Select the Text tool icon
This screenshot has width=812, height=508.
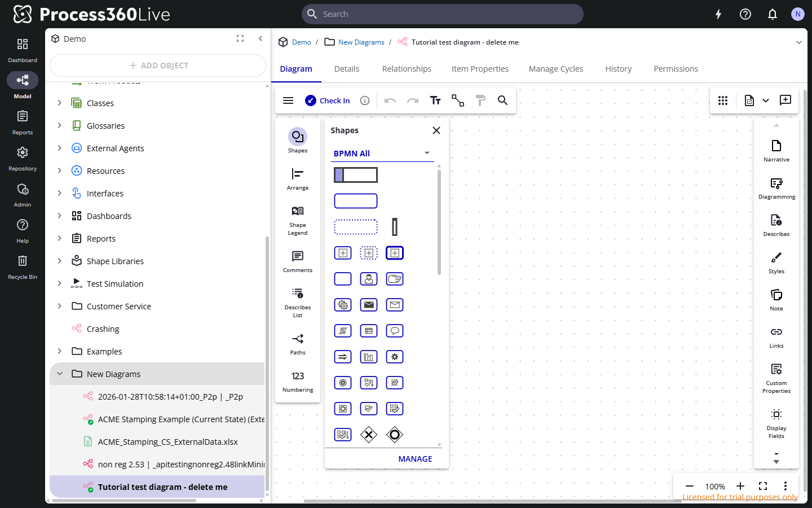click(x=435, y=100)
